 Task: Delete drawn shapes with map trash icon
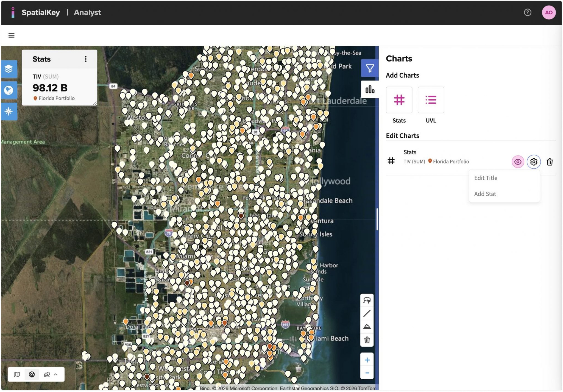[367, 340]
